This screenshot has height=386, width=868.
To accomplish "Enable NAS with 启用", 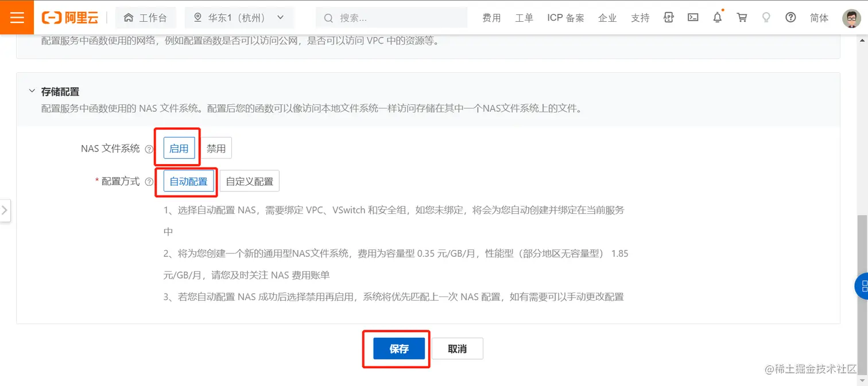I will click(179, 149).
